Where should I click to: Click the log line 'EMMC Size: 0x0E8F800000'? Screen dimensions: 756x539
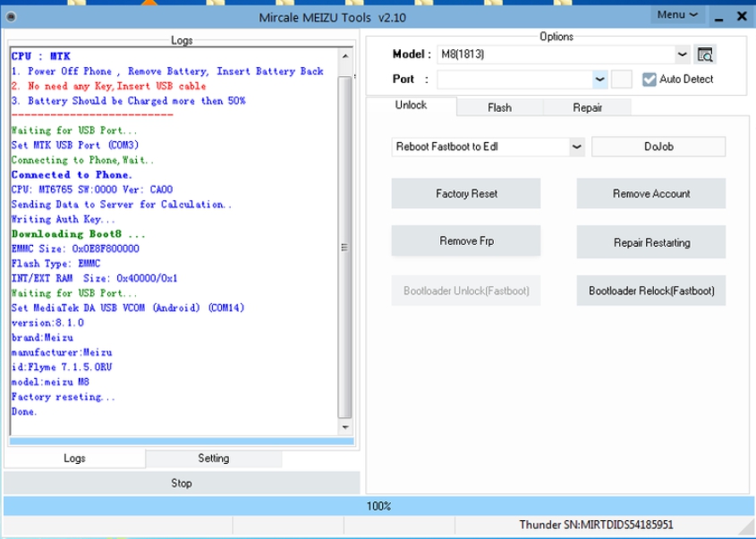click(x=75, y=249)
